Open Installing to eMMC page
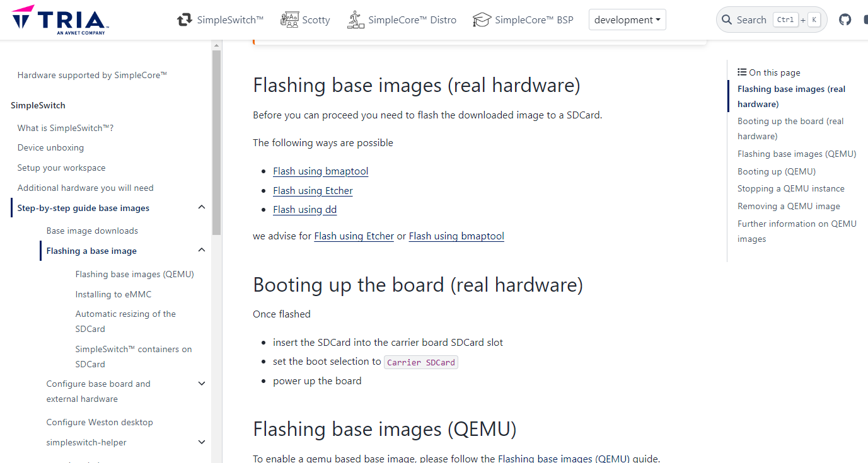 click(x=113, y=294)
